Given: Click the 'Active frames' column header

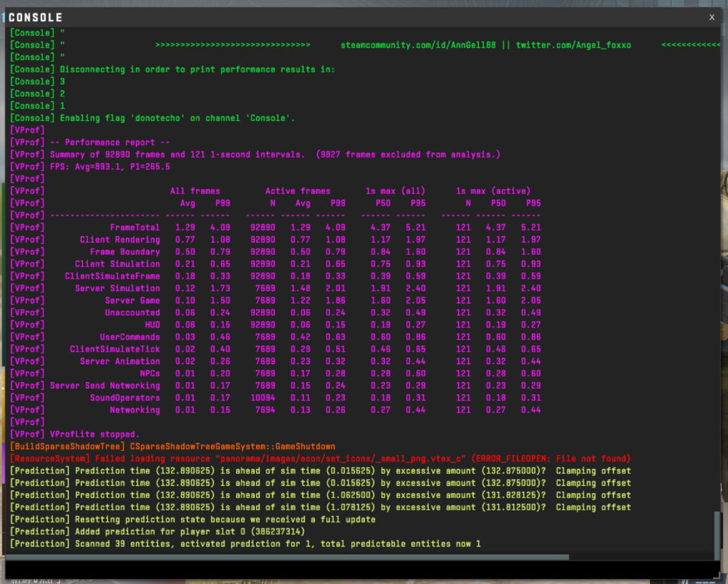Looking at the screenshot, I should (x=298, y=191).
